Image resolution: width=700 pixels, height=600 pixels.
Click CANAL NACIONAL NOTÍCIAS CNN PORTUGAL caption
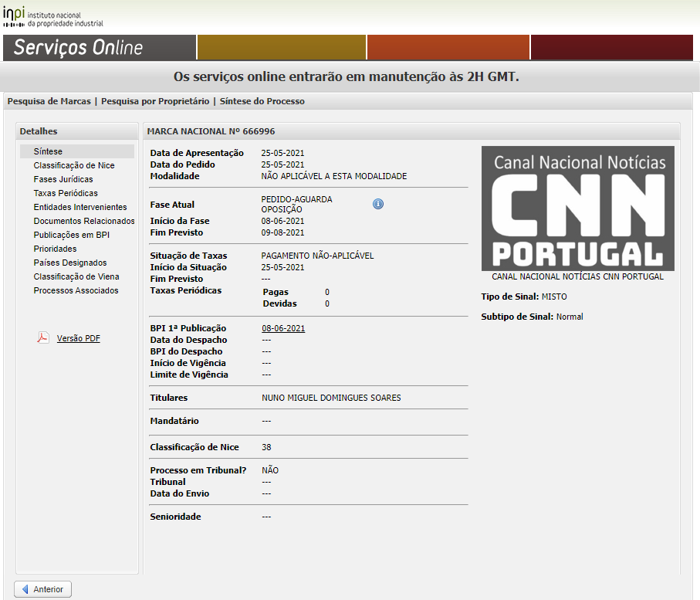point(578,276)
